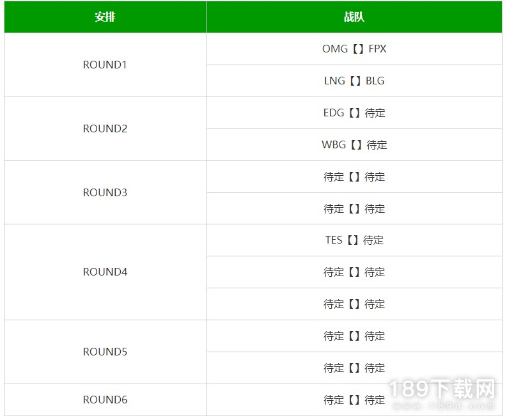This screenshot has height=420, width=507.
Task: Click the EDG vs 待定 match cell
Action: (354, 113)
